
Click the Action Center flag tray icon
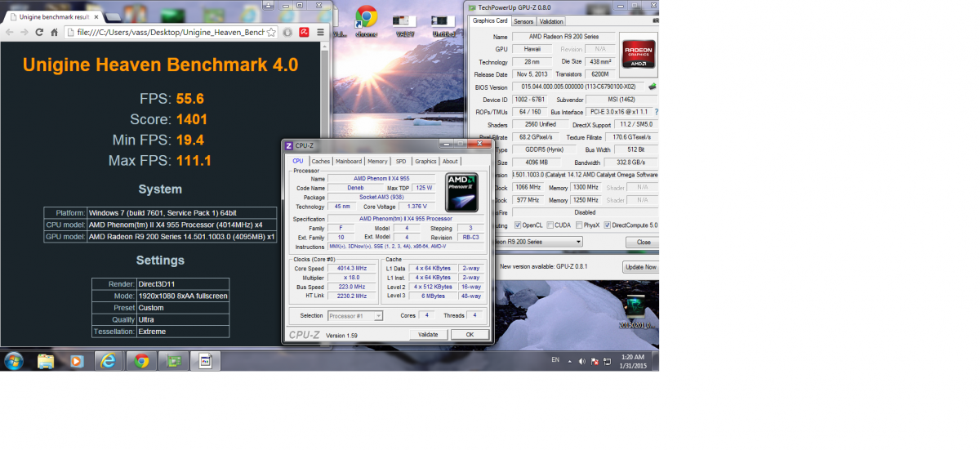(x=595, y=360)
